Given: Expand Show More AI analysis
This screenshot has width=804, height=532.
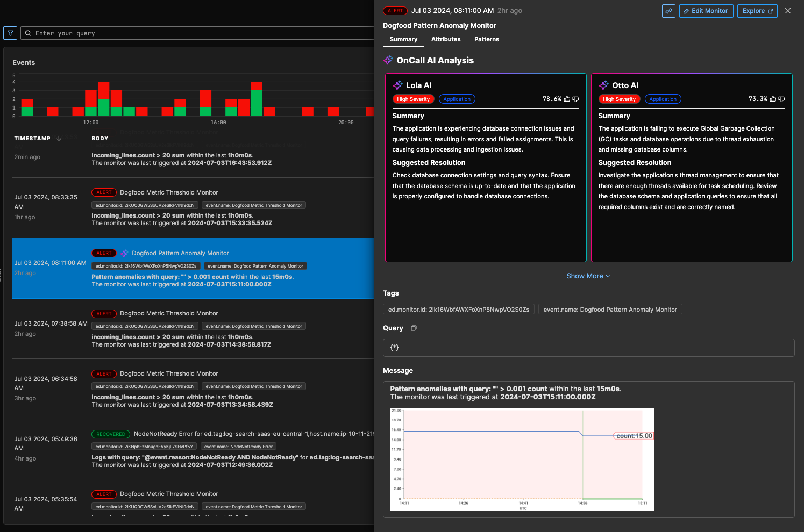Looking at the screenshot, I should 588,276.
